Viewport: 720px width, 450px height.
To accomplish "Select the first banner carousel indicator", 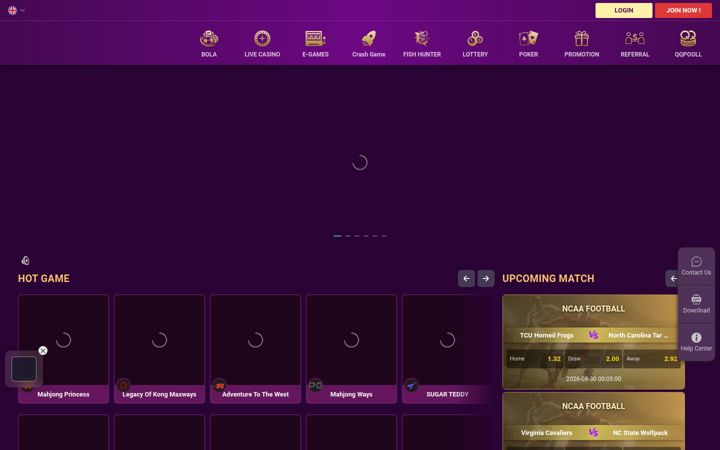I will 338,236.
